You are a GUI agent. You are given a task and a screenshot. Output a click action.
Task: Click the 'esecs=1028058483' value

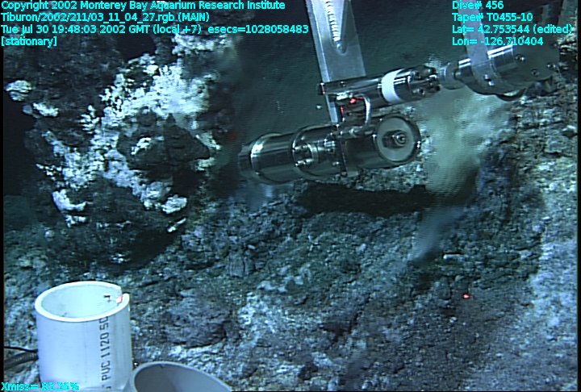pos(258,29)
